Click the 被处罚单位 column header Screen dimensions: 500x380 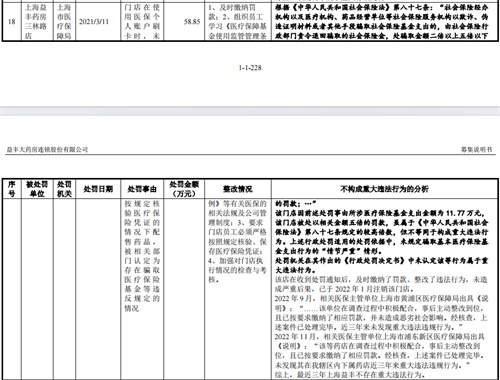coord(37,189)
